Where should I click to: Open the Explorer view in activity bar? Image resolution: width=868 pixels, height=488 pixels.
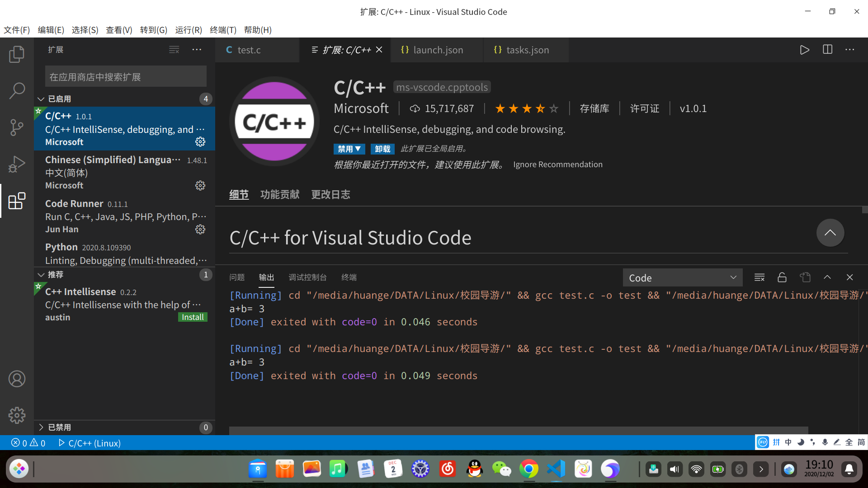17,54
